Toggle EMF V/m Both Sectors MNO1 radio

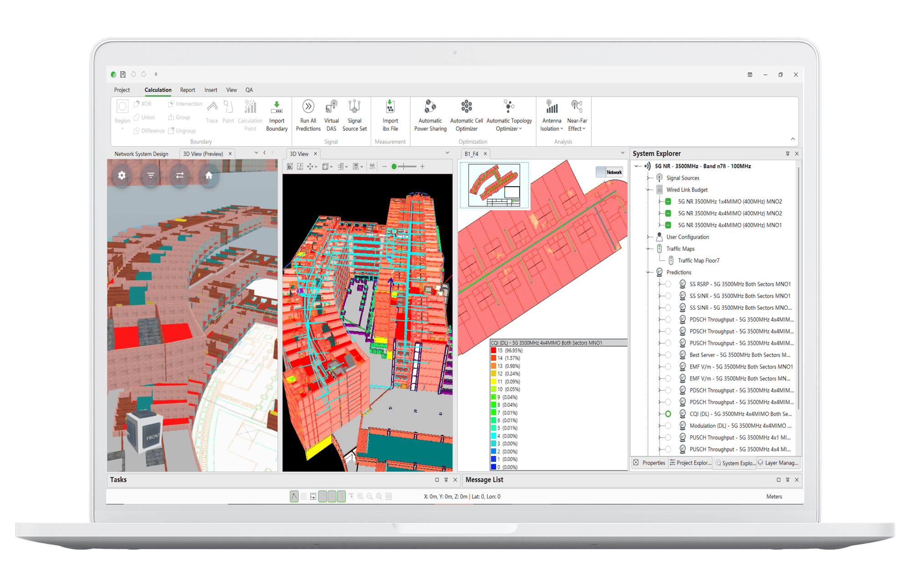tap(668, 367)
